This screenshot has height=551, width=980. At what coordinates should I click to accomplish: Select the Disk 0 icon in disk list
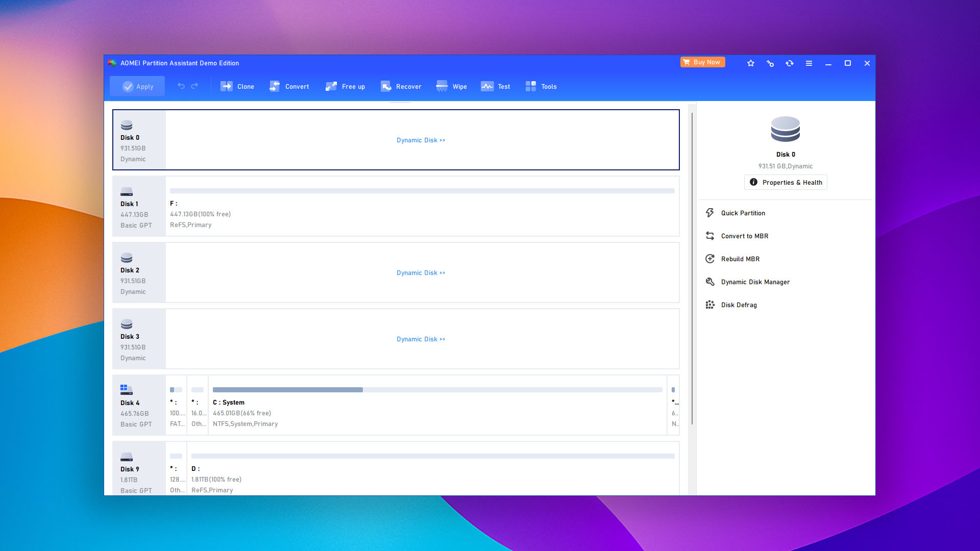click(127, 126)
